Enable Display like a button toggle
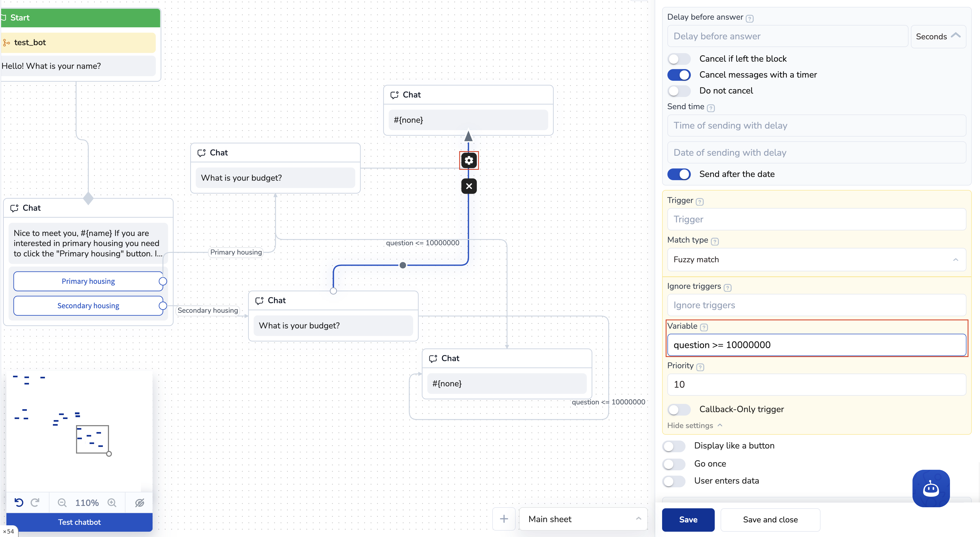 coord(674,446)
